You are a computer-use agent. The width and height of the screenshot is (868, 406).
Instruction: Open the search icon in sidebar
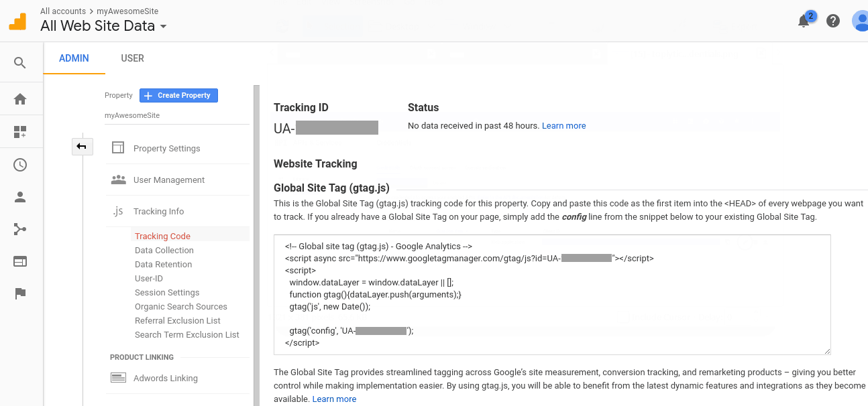point(20,63)
